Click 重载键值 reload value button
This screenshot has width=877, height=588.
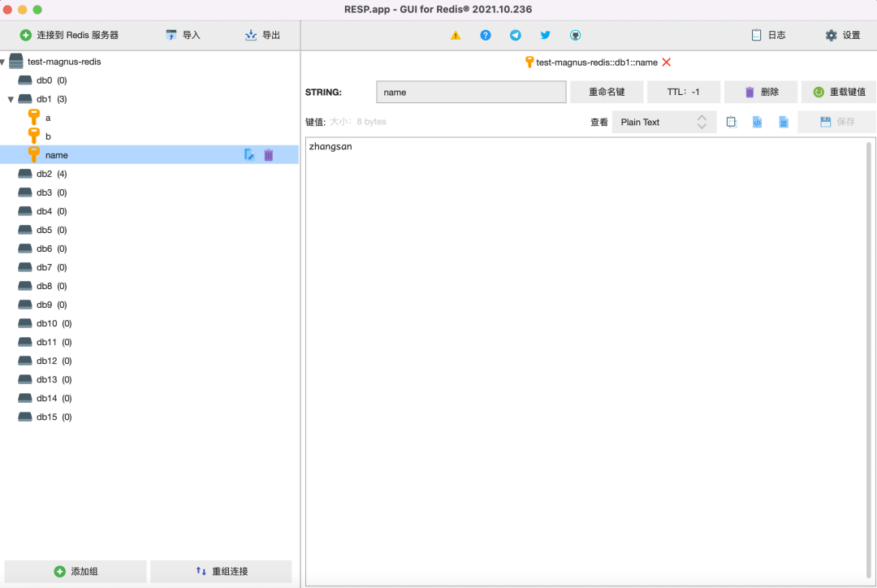tap(838, 93)
